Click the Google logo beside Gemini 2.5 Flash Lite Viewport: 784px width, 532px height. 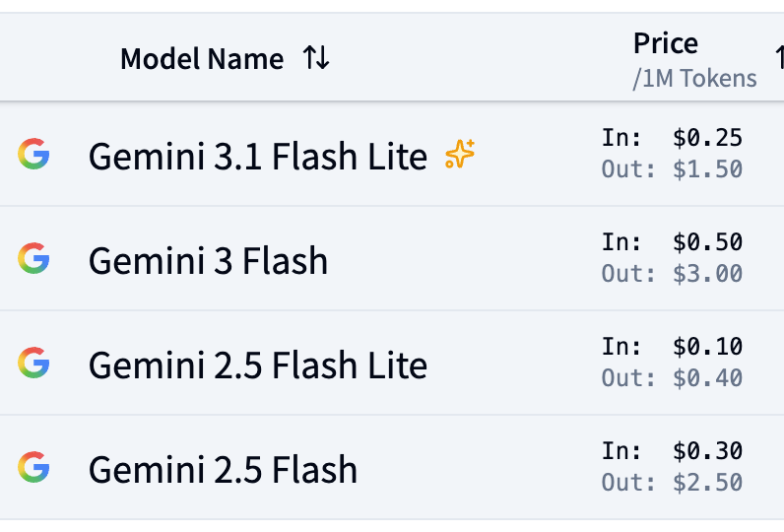33,363
